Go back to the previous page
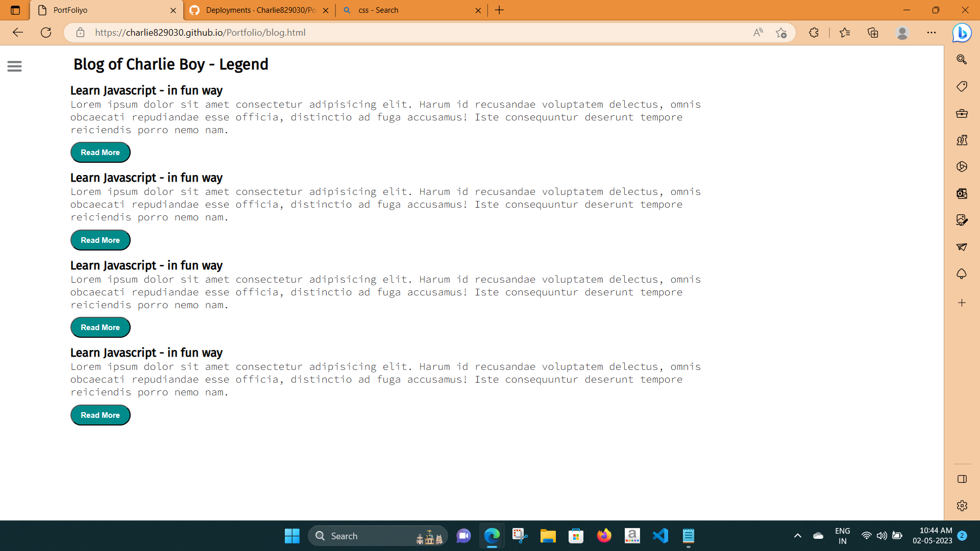Screen dimensions: 980x551 click(x=18, y=33)
